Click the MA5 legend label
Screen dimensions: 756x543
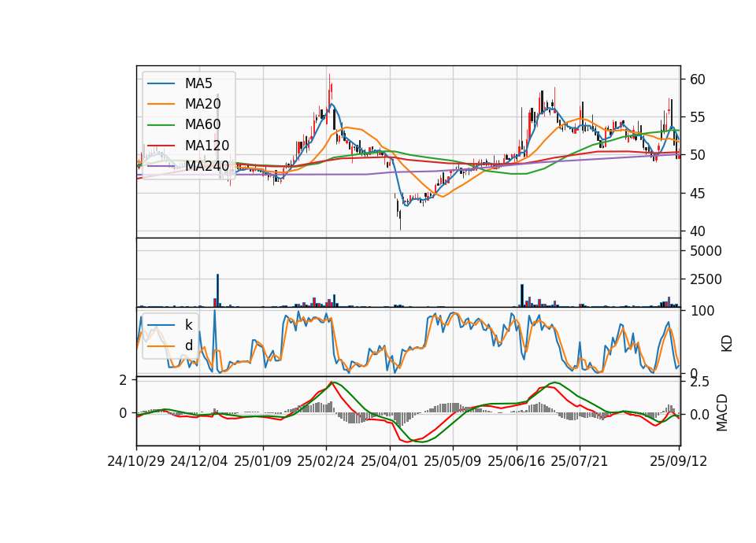198,83
